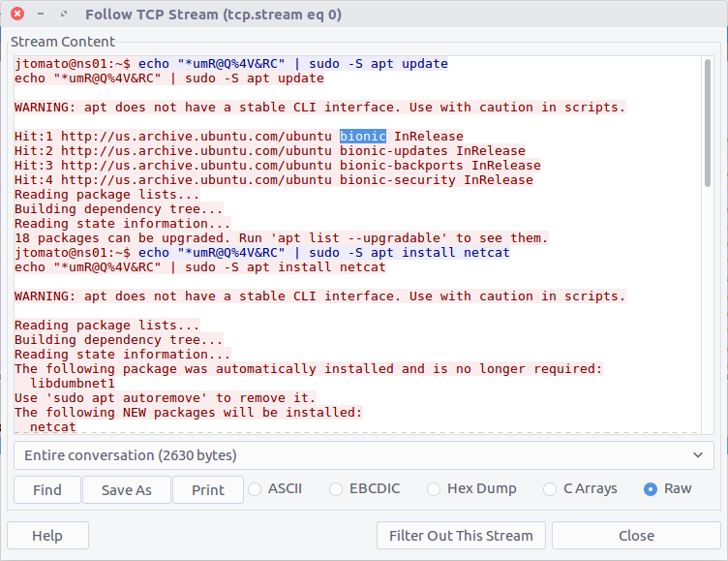Click Filter Out This Stream
Screen dimensions: 728x561
[x=461, y=536]
